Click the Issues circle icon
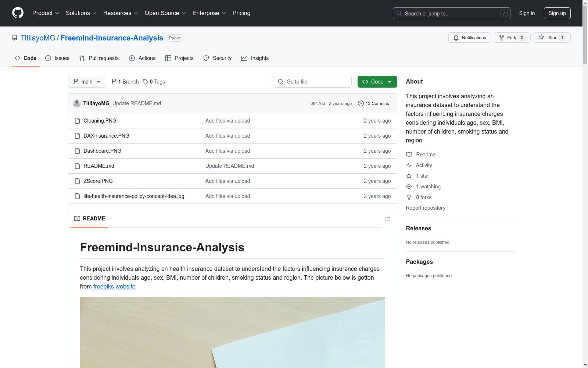 (x=48, y=58)
